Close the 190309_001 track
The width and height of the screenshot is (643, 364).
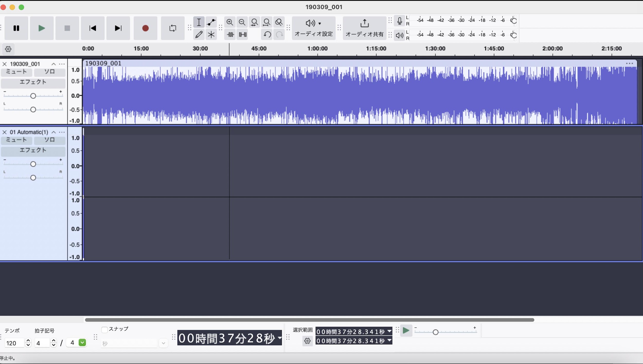4,64
